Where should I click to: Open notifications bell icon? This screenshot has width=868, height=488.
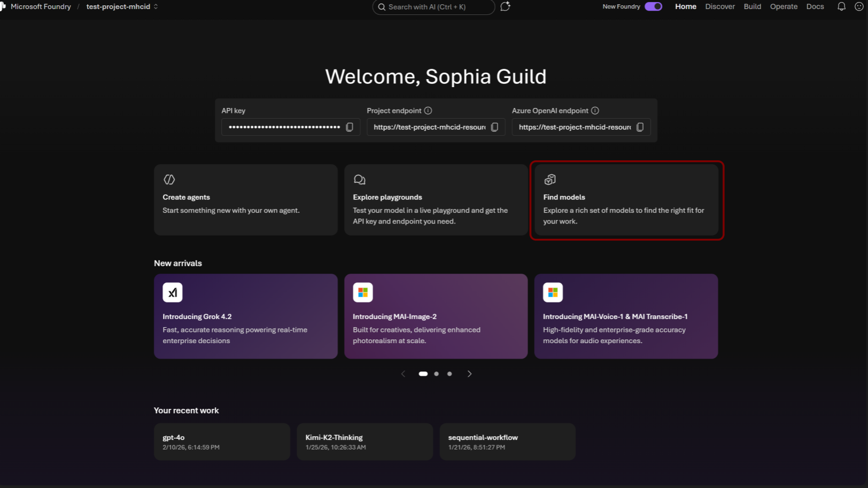click(x=841, y=6)
